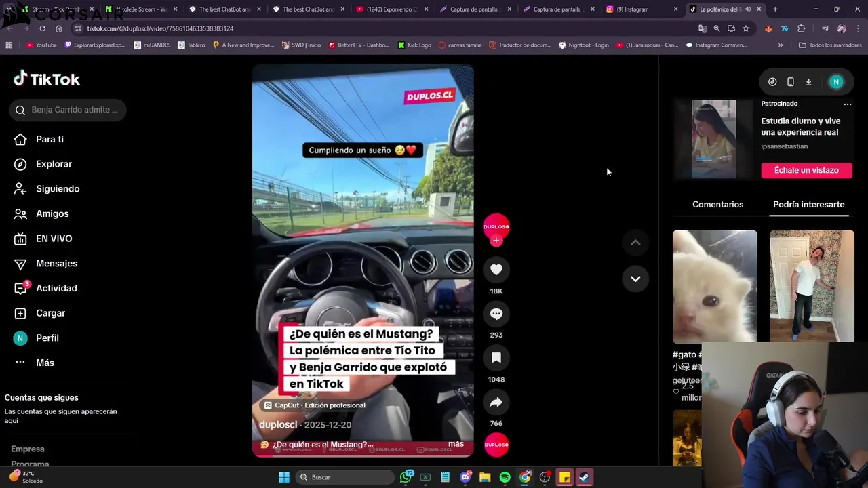Open Discord from the taskbar
The height and width of the screenshot is (488, 868).
[465, 477]
